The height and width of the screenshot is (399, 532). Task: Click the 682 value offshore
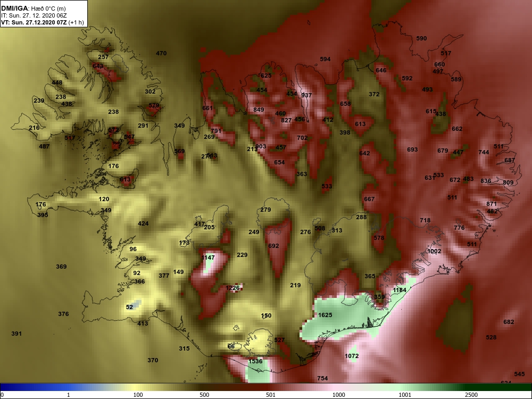coord(509,322)
